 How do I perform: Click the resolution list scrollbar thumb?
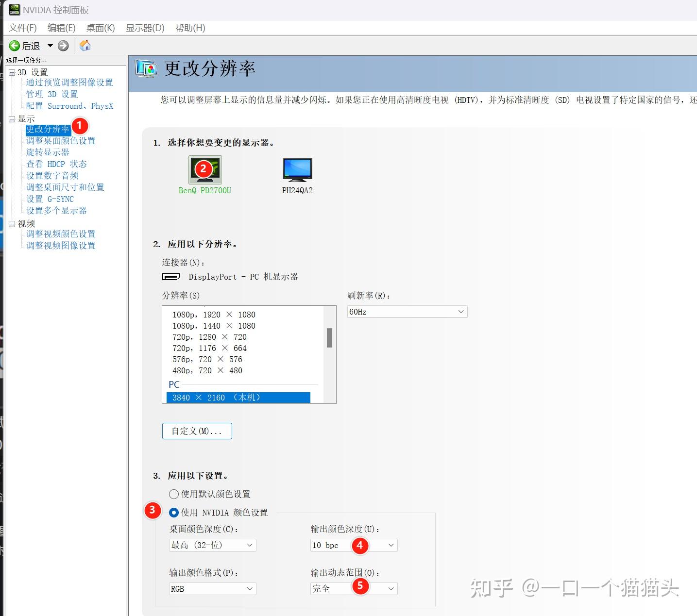329,338
